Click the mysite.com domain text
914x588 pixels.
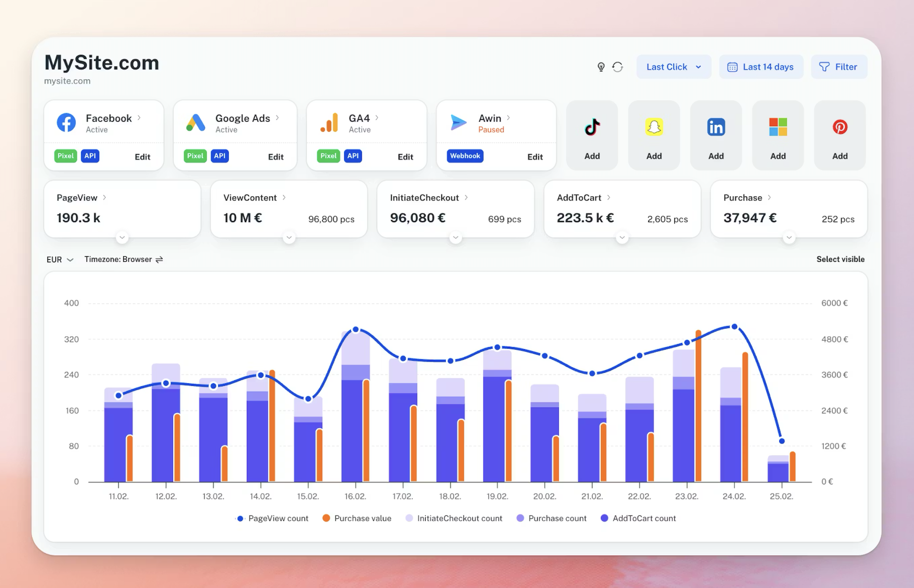[67, 81]
